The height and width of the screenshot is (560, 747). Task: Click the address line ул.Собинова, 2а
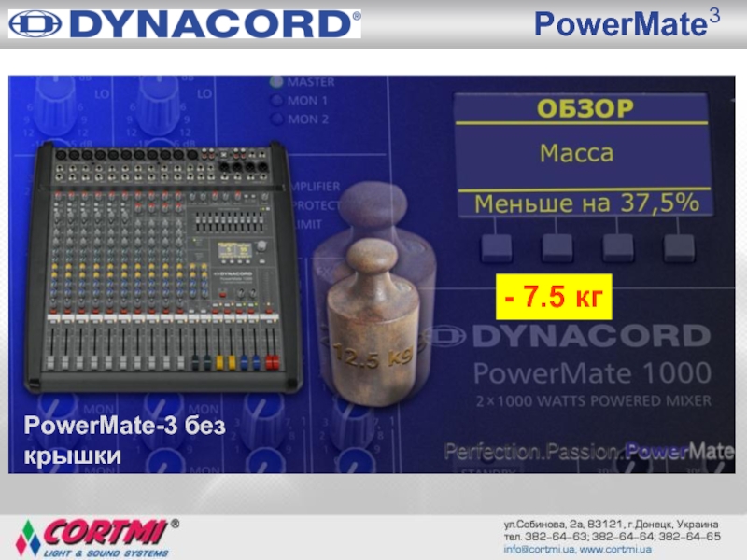coord(612,525)
